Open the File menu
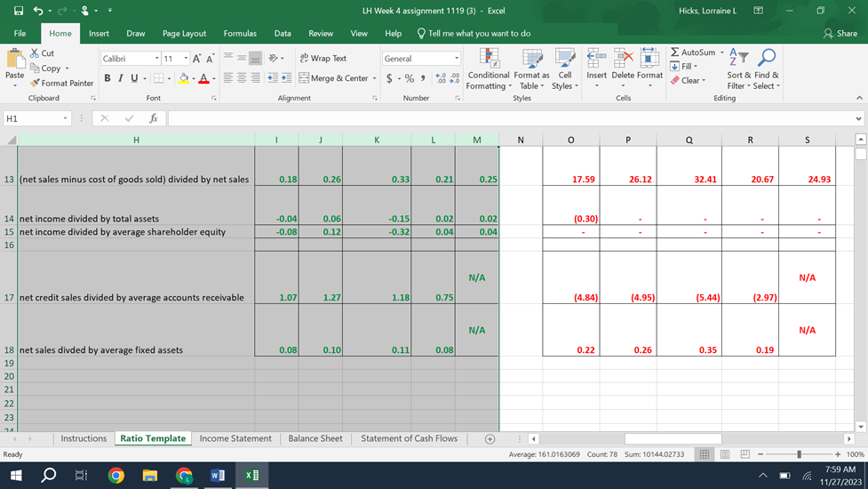The height and width of the screenshot is (489, 868). [x=20, y=33]
